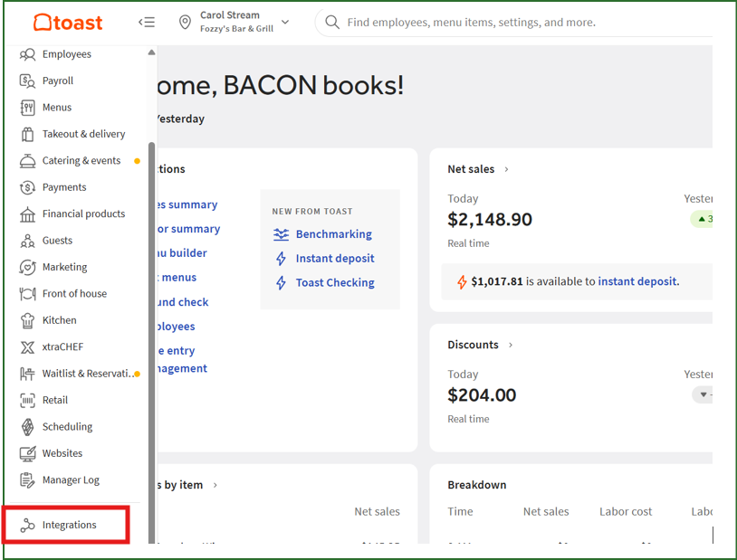Open Financial products menu item
This screenshot has height=560, width=737.
(83, 214)
